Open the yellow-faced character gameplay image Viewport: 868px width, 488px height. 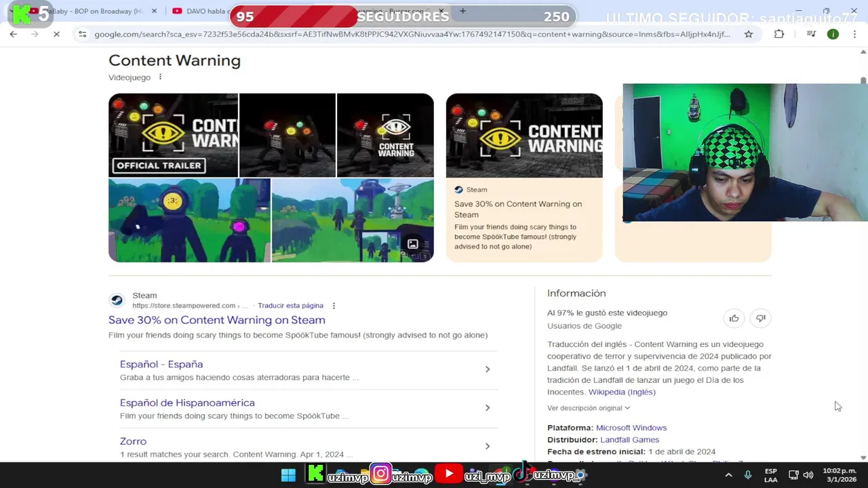(x=189, y=220)
